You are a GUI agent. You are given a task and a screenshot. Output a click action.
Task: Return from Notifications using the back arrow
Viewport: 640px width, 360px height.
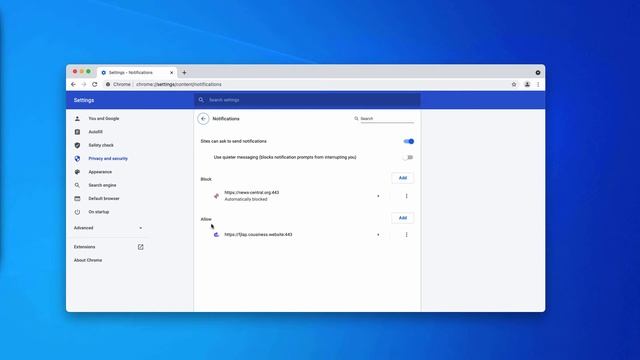(x=203, y=119)
